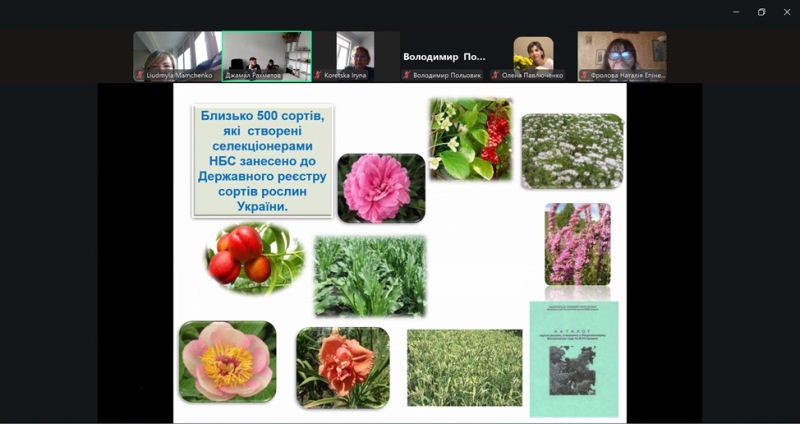Select Олена Павлюченко's video tile
Screen dimensions: 800x424
click(533, 56)
